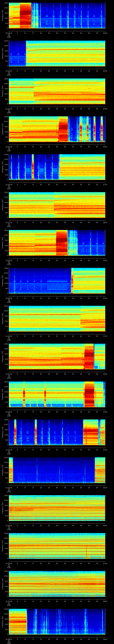
Task: Select the 35:00 end time label
Action: pos(105,487)
